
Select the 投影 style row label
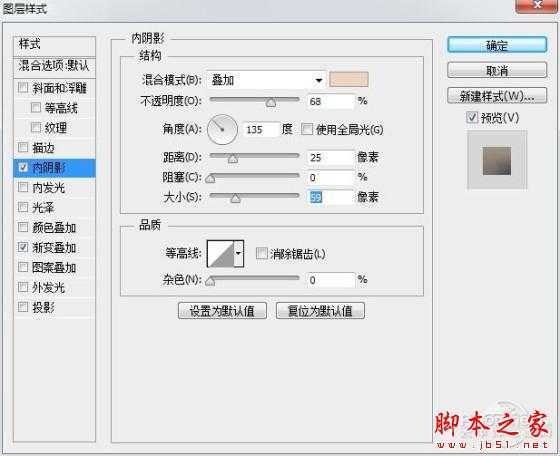point(43,307)
